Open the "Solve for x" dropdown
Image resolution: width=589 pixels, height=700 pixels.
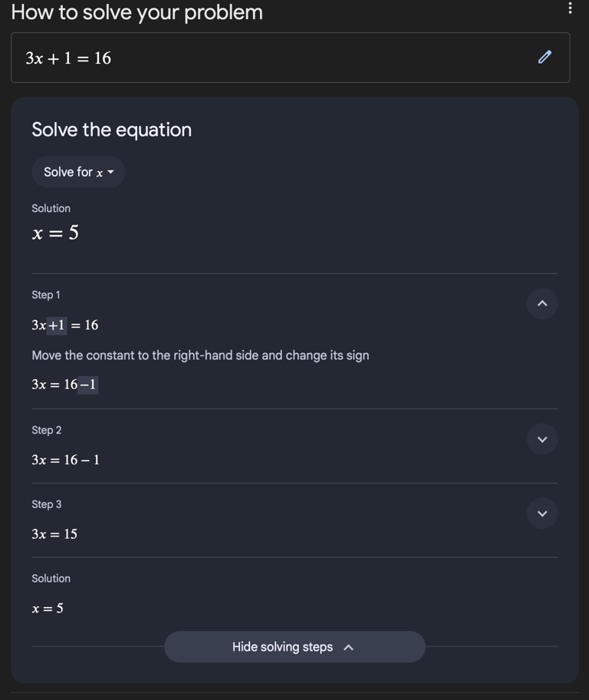tap(78, 172)
